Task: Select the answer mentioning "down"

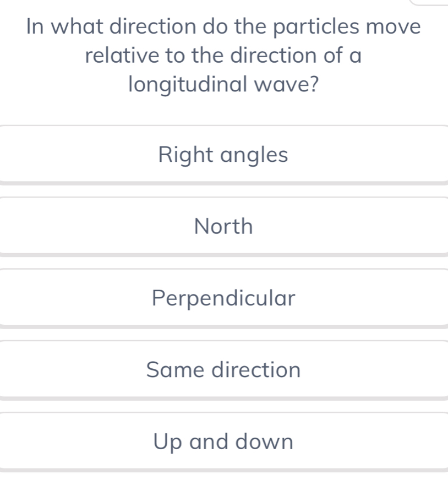Action: click(265, 441)
